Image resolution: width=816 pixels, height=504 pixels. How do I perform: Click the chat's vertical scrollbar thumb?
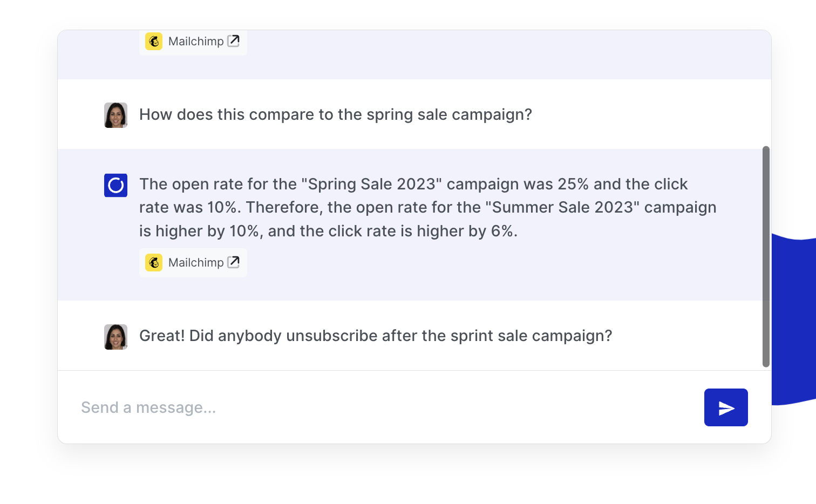point(766,256)
